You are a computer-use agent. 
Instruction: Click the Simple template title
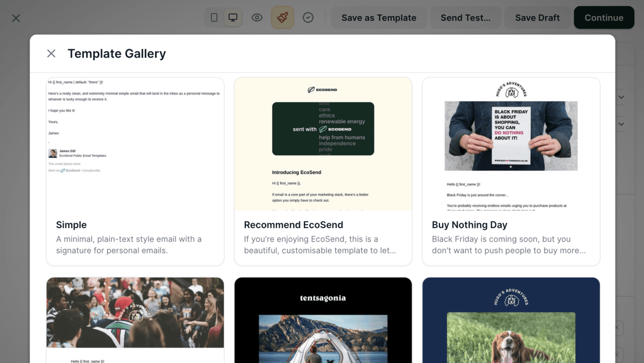tap(71, 225)
